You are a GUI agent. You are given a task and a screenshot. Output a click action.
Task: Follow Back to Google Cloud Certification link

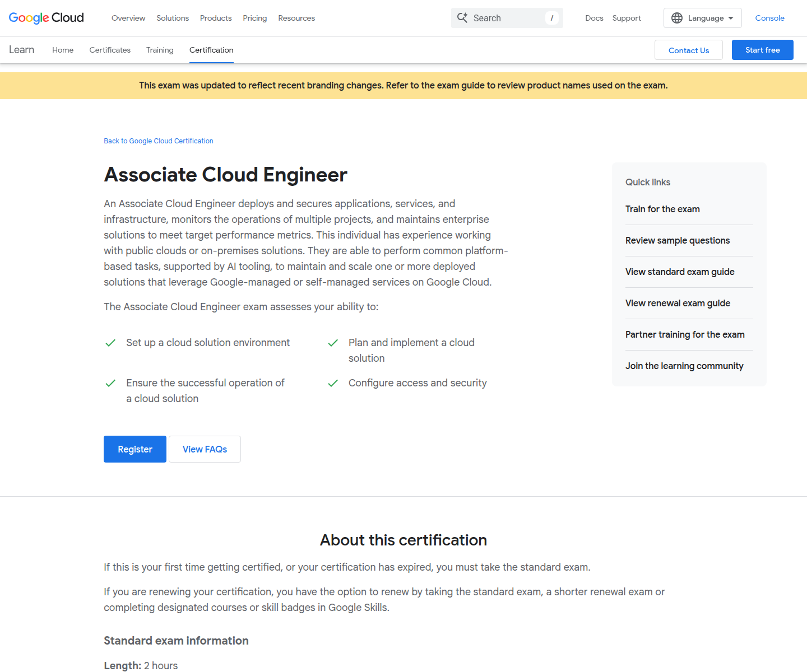[159, 141]
